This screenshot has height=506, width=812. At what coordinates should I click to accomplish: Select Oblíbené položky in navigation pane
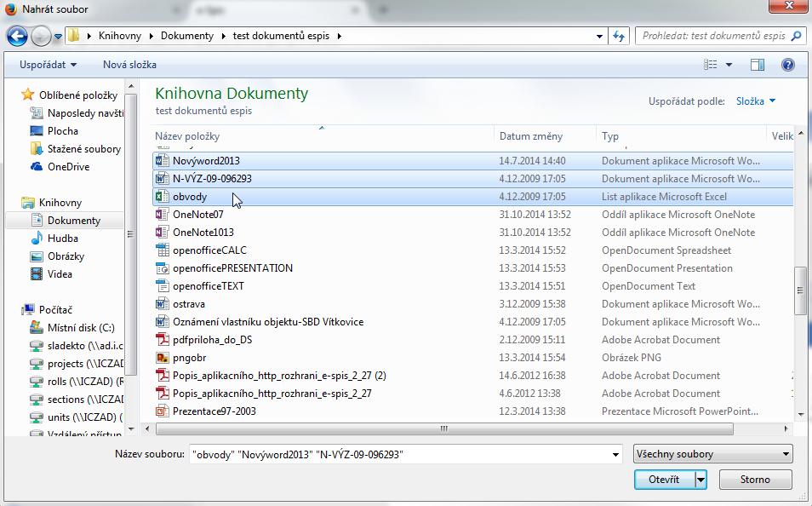click(x=78, y=95)
